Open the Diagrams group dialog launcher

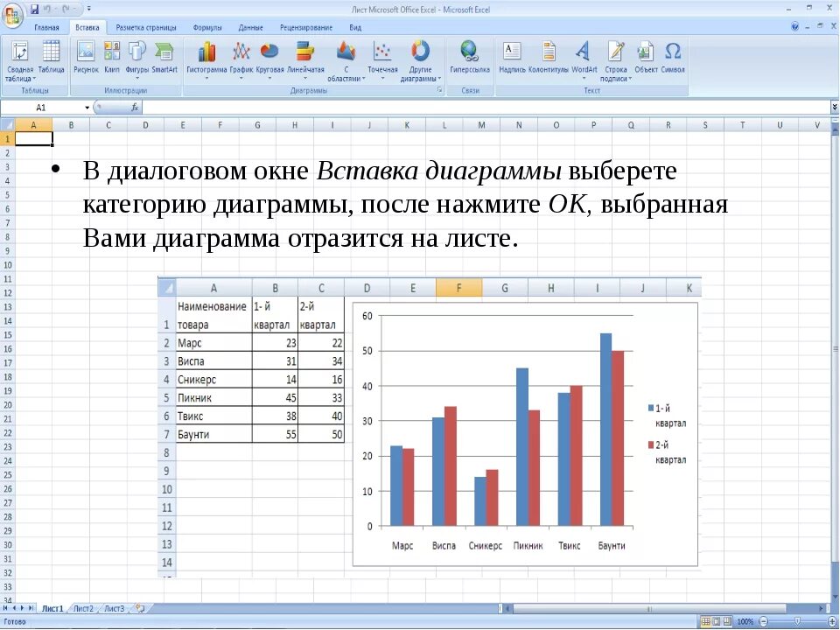[439, 90]
